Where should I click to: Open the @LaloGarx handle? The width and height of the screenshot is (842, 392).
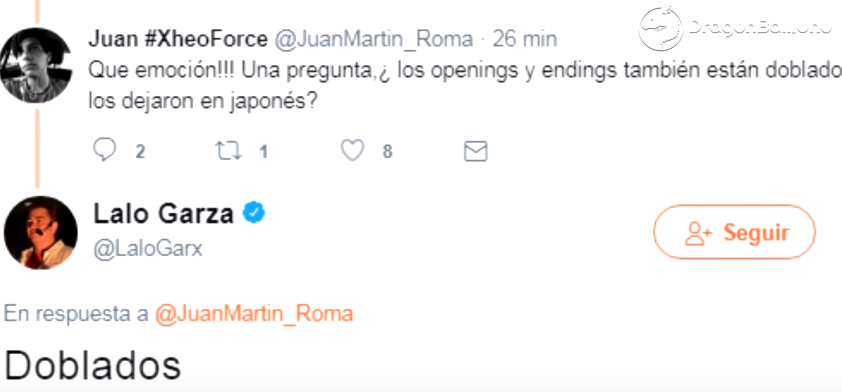point(148,249)
